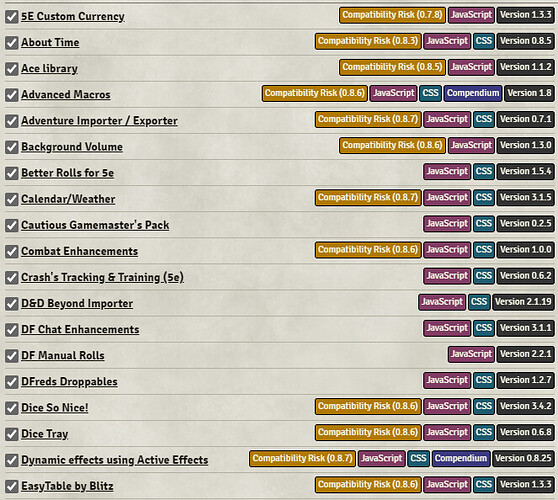Click the Version 2.1.19 tag
Image resolution: width=558 pixels, height=500 pixels.
point(523,302)
